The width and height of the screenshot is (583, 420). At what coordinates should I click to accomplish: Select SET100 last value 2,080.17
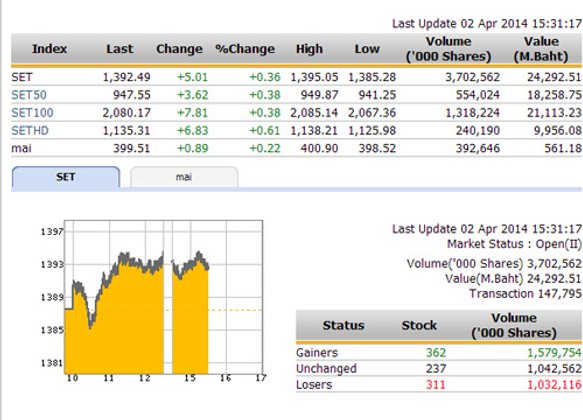pos(127,113)
